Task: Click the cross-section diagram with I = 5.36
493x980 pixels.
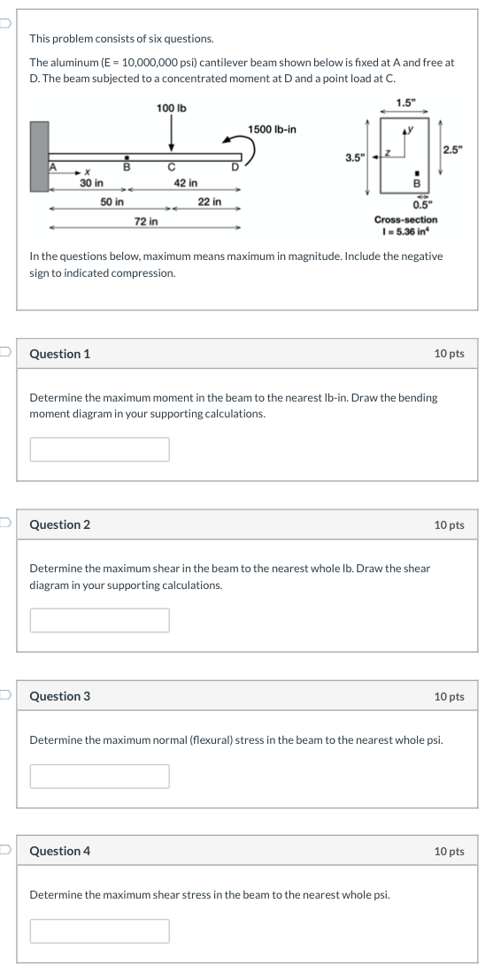Action: coord(398,167)
